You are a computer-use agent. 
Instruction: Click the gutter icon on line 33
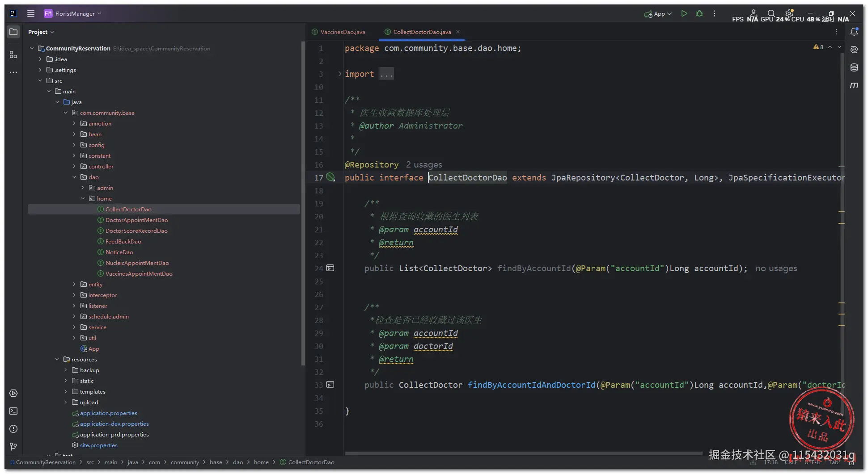coord(330,385)
